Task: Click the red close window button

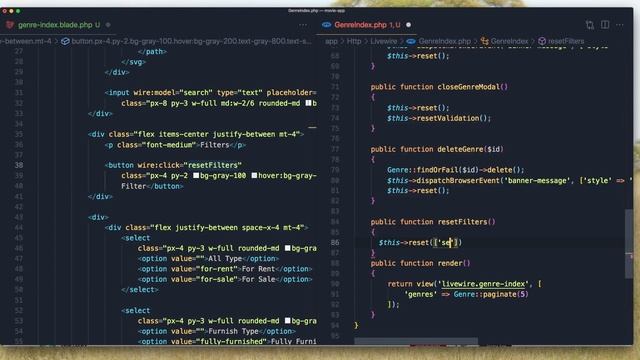Action: point(4,11)
